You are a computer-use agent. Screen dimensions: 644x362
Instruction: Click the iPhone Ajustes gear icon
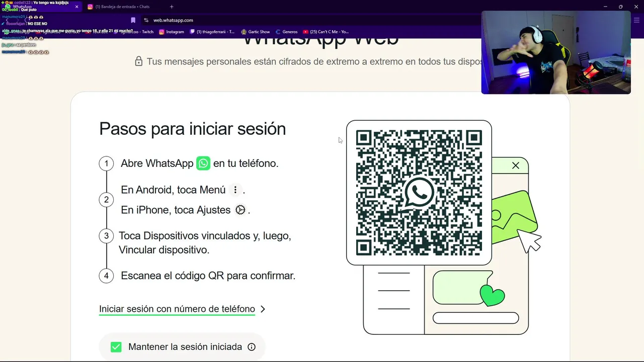(240, 210)
